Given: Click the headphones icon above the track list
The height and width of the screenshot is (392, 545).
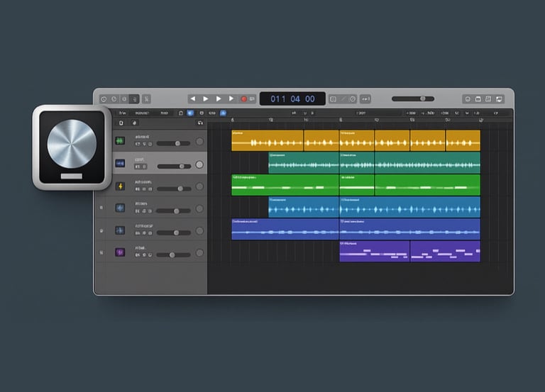Looking at the screenshot, I should click(x=200, y=123).
